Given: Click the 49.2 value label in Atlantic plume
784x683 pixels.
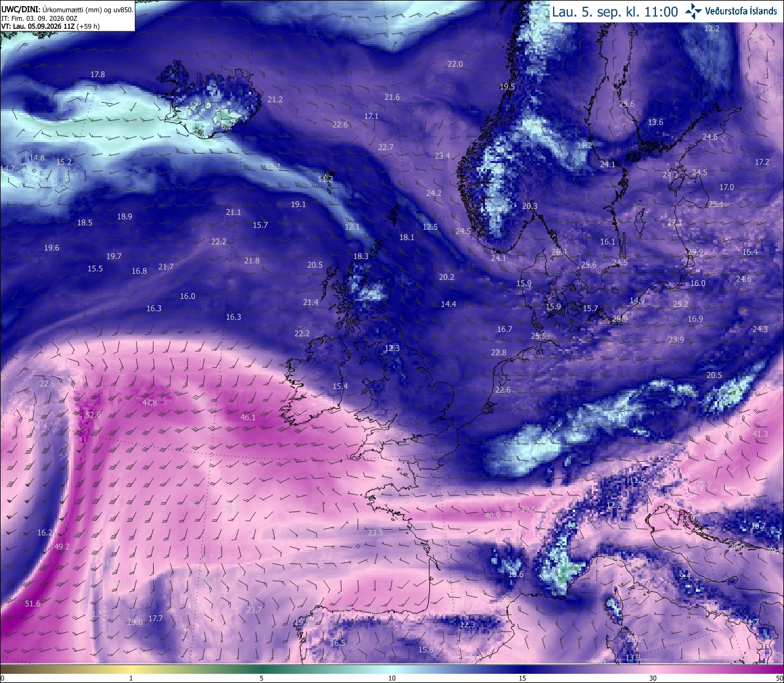Looking at the screenshot, I should [x=62, y=546].
